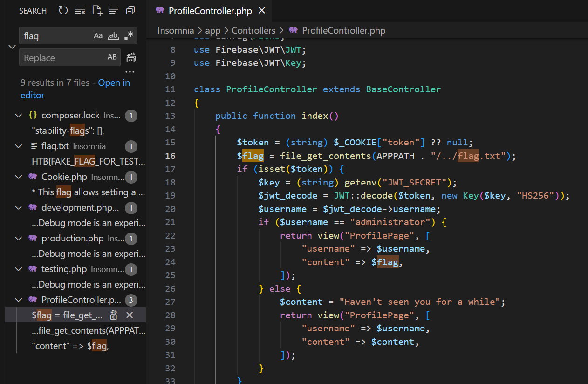Toggle Use Regular Expression search option
Screen dimensions: 588x384
pos(129,36)
